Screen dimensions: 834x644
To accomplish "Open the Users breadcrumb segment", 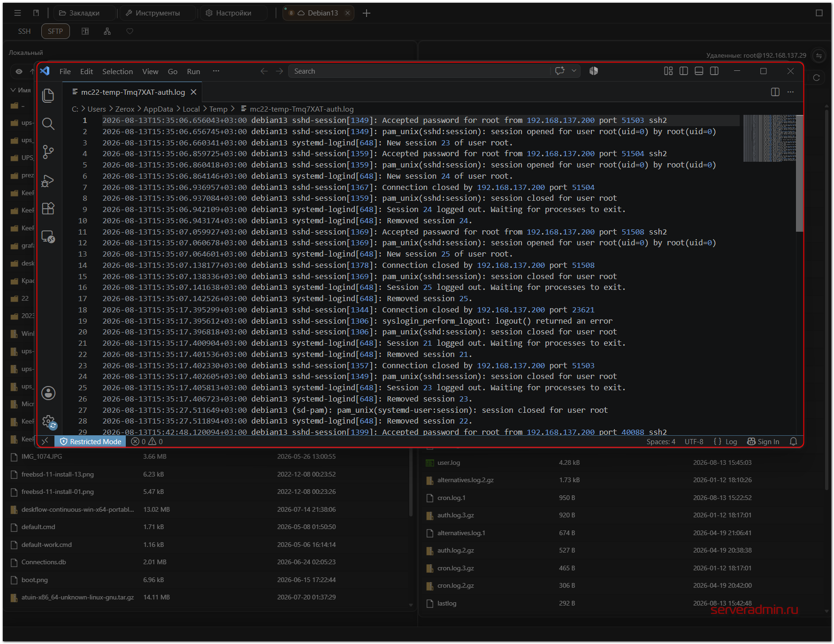I will (x=97, y=109).
